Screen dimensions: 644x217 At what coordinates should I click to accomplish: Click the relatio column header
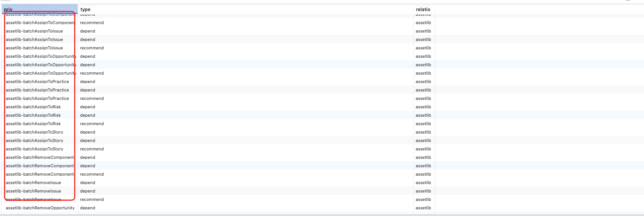click(x=423, y=10)
